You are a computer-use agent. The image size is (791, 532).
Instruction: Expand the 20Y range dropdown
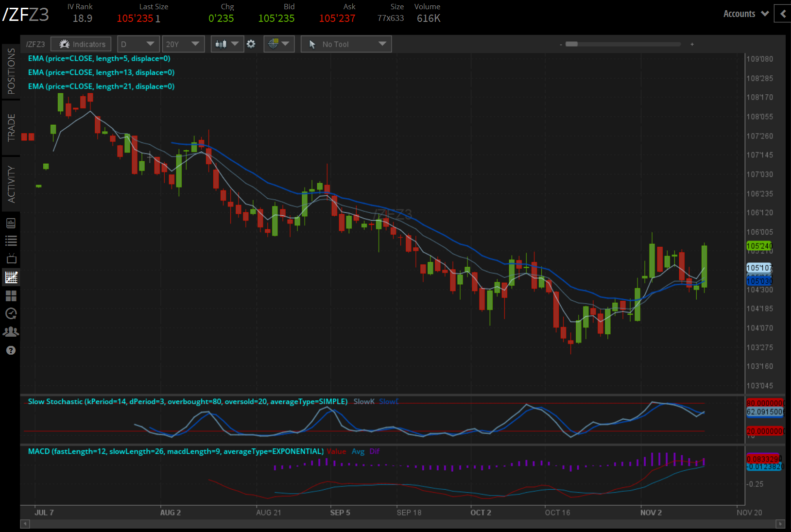pyautogui.click(x=183, y=44)
